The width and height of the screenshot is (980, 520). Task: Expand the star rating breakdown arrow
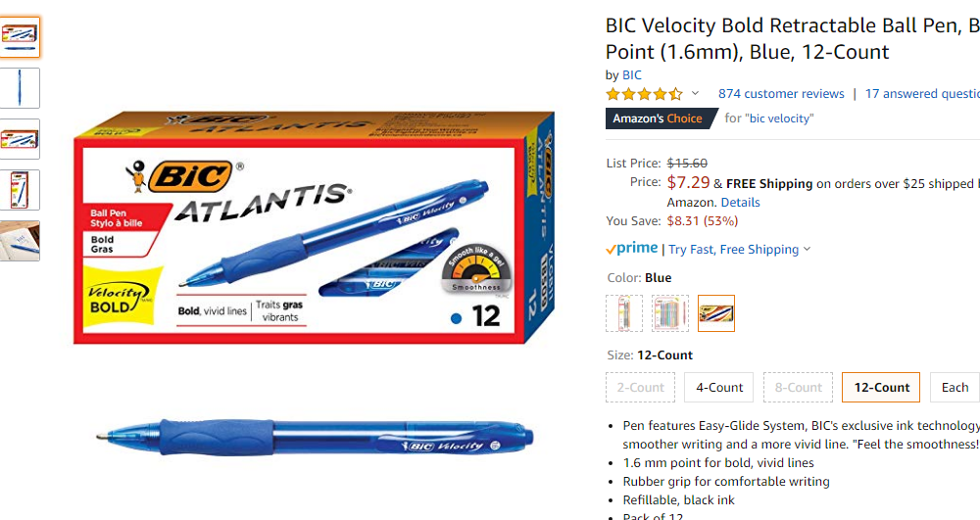tap(695, 94)
